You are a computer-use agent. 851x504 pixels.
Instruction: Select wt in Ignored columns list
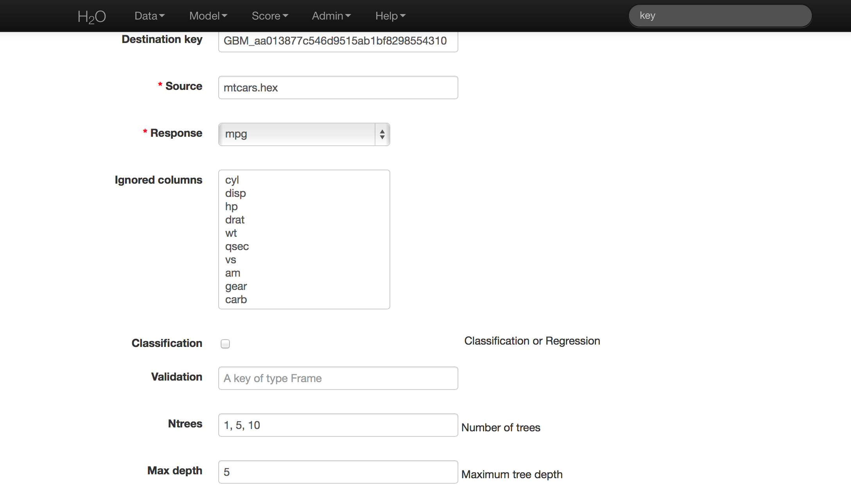pyautogui.click(x=231, y=233)
